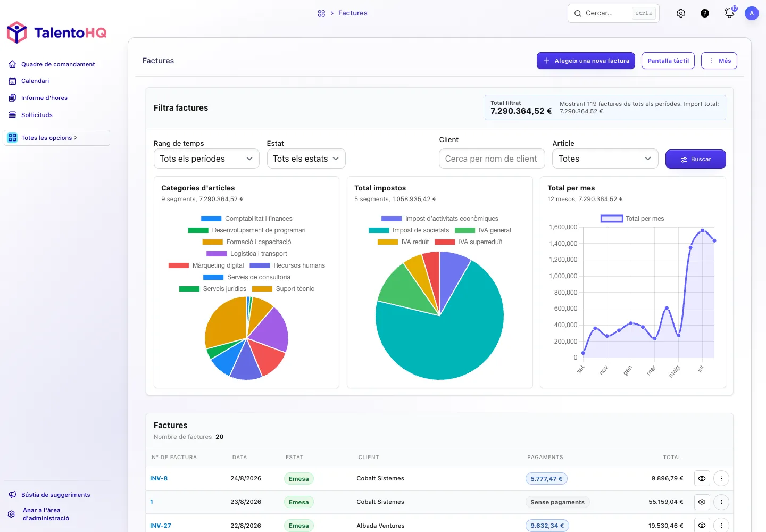The image size is (766, 532).
Task: Click the Totes les opcions grid icon
Action: pyautogui.click(x=12, y=138)
